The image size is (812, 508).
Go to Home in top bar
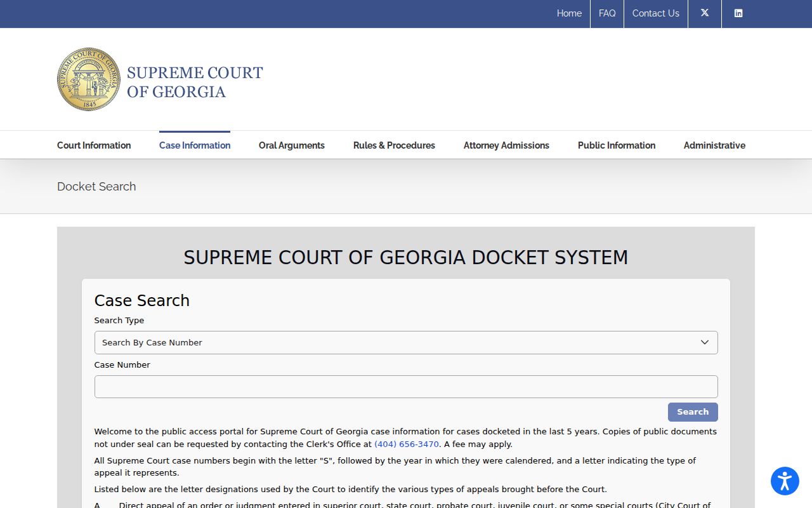[569, 13]
